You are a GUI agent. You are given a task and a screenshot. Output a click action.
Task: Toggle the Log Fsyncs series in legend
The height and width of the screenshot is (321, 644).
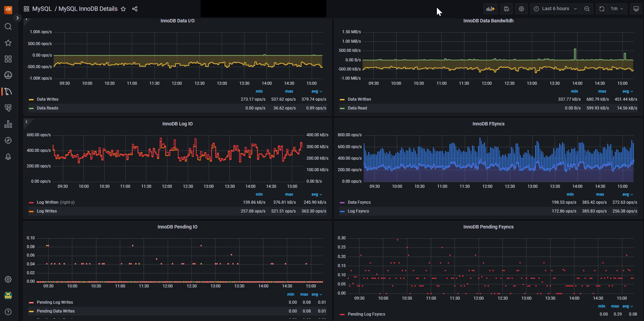pos(358,211)
